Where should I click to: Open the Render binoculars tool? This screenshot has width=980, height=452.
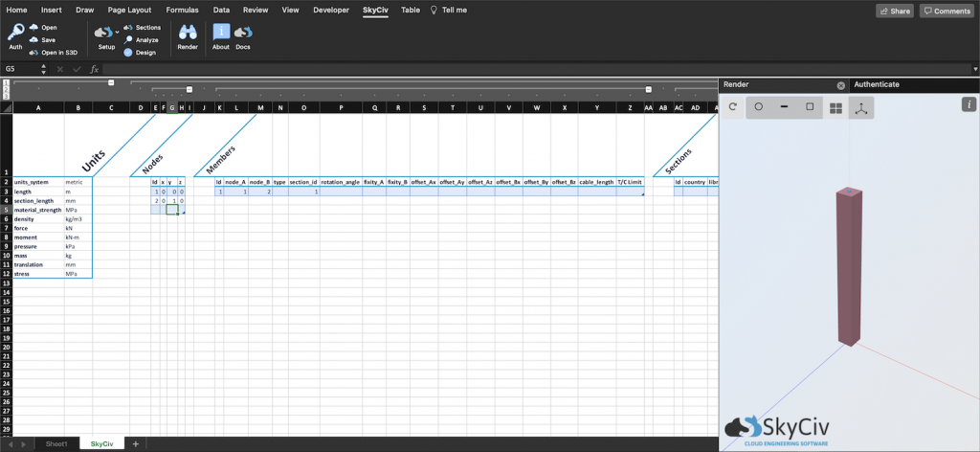click(x=188, y=33)
